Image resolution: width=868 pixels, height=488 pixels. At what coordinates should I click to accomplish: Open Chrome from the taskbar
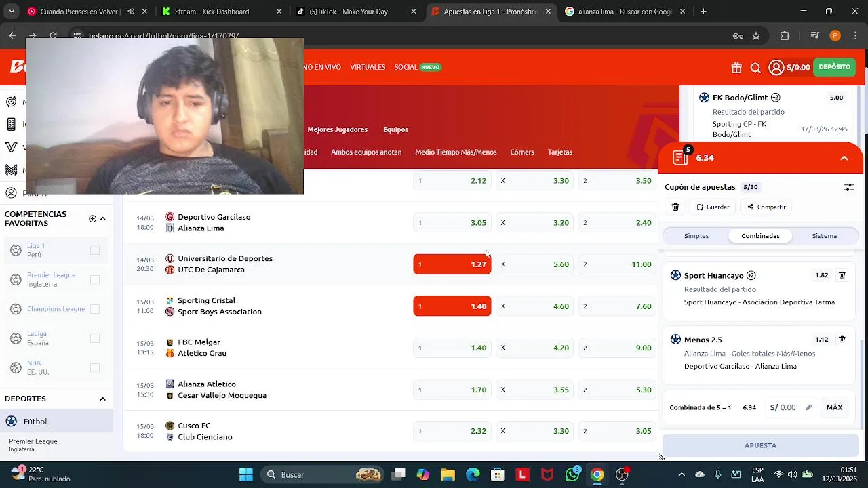coord(597,474)
